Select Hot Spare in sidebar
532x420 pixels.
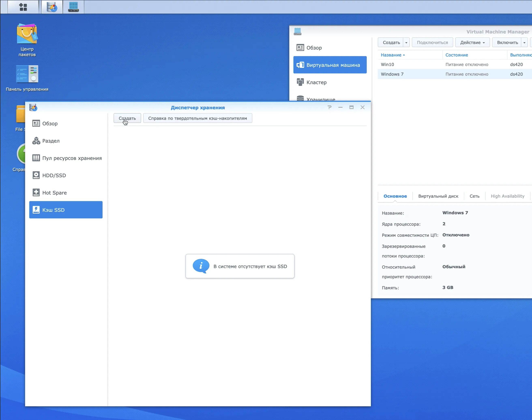point(54,193)
